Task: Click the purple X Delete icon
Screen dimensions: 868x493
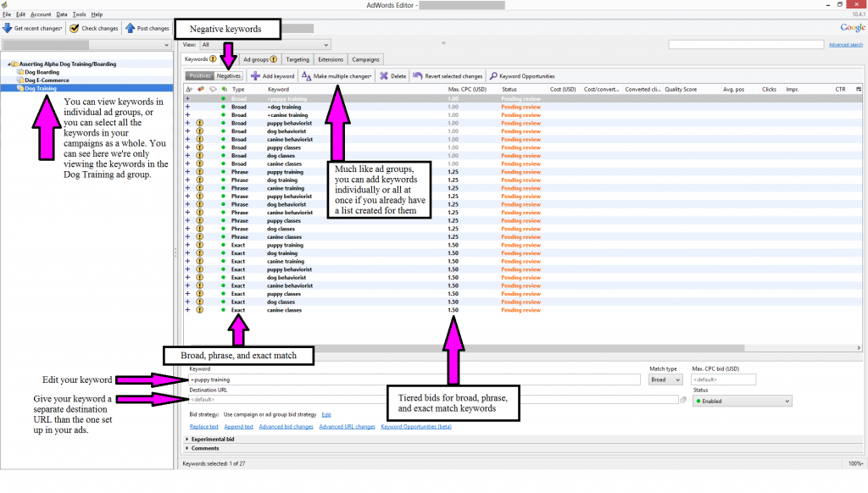Action: coord(384,75)
